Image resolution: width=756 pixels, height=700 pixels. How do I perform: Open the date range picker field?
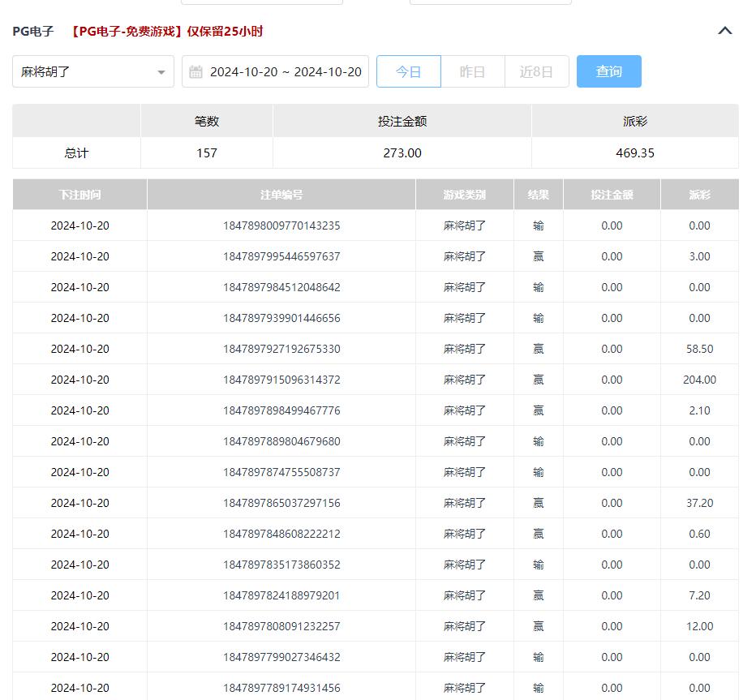[x=285, y=71]
